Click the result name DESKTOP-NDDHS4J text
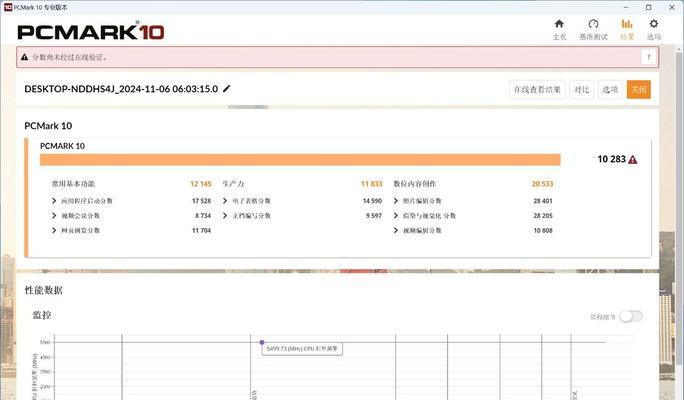Screen dimensions: 684x400 tap(121, 89)
